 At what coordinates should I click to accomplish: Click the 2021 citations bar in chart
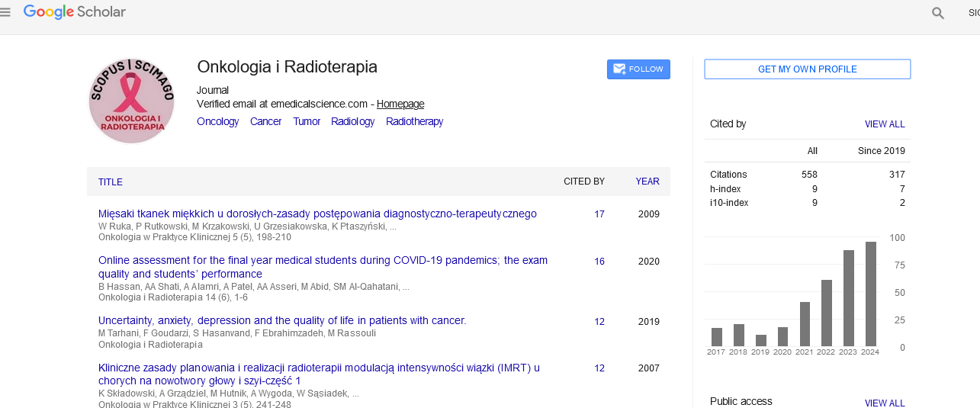pyautogui.click(x=805, y=323)
